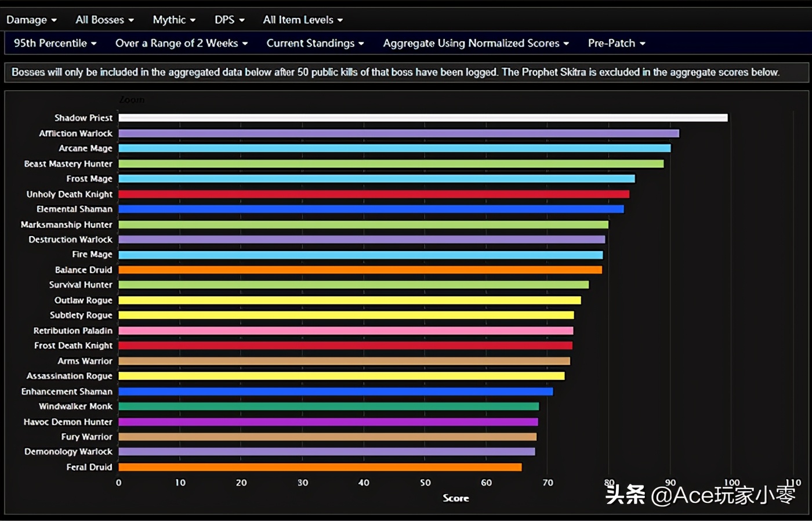Open the 95th Percentile menu
812x522 pixels.
tap(55, 43)
